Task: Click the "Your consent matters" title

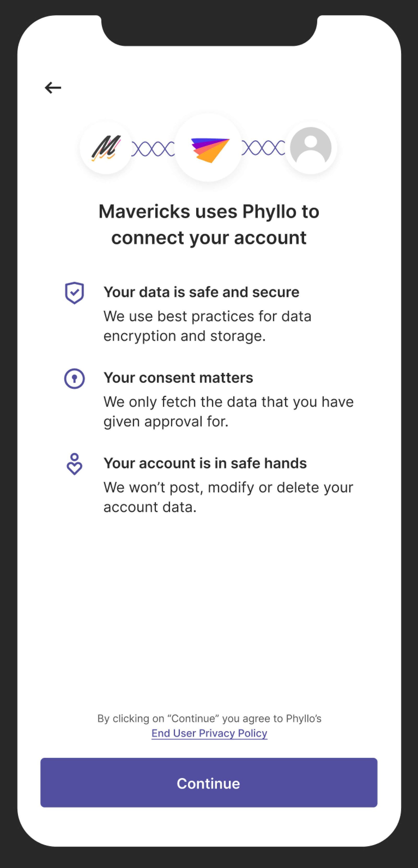Action: (178, 378)
